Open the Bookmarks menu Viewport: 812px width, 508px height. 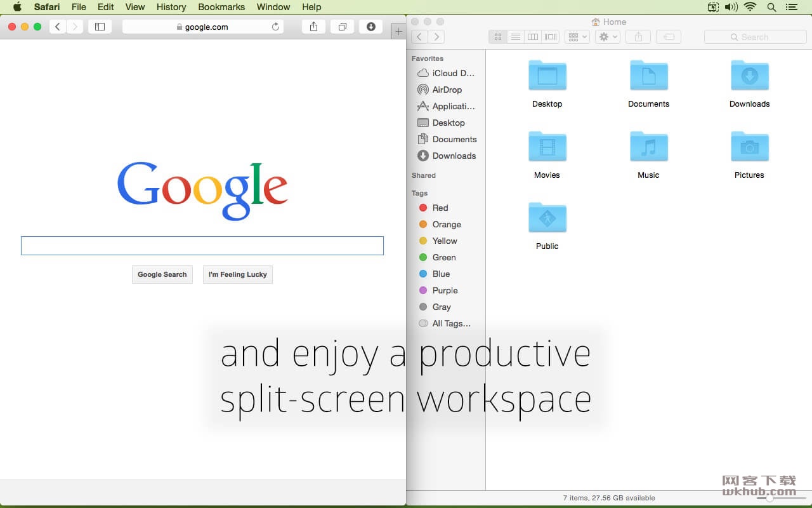(221, 7)
